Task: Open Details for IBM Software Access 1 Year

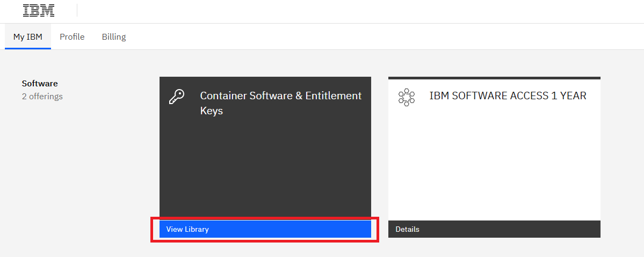Action: [x=494, y=229]
